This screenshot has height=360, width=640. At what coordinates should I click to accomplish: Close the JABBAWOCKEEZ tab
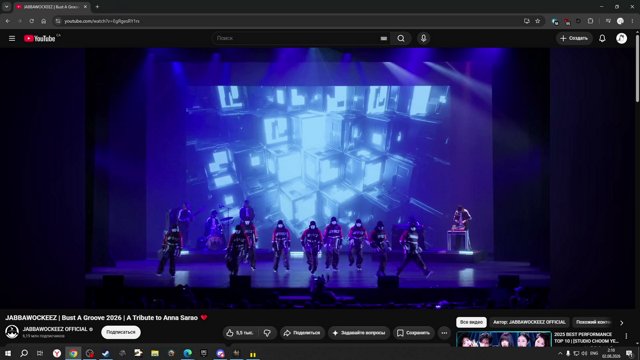[x=85, y=7]
